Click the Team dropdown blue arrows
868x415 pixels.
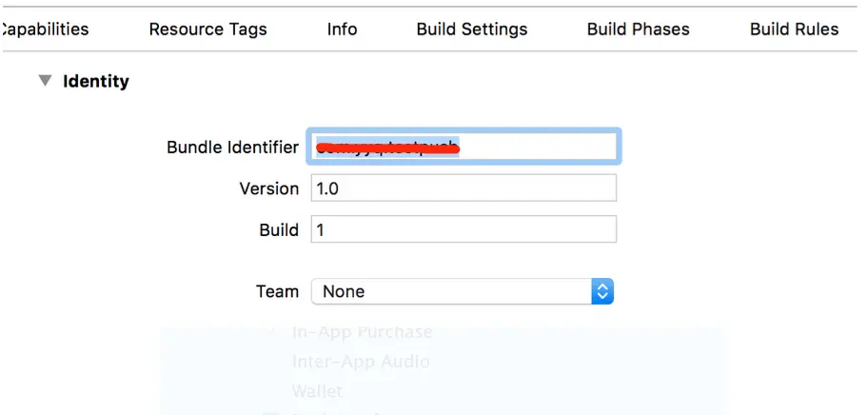click(x=602, y=291)
